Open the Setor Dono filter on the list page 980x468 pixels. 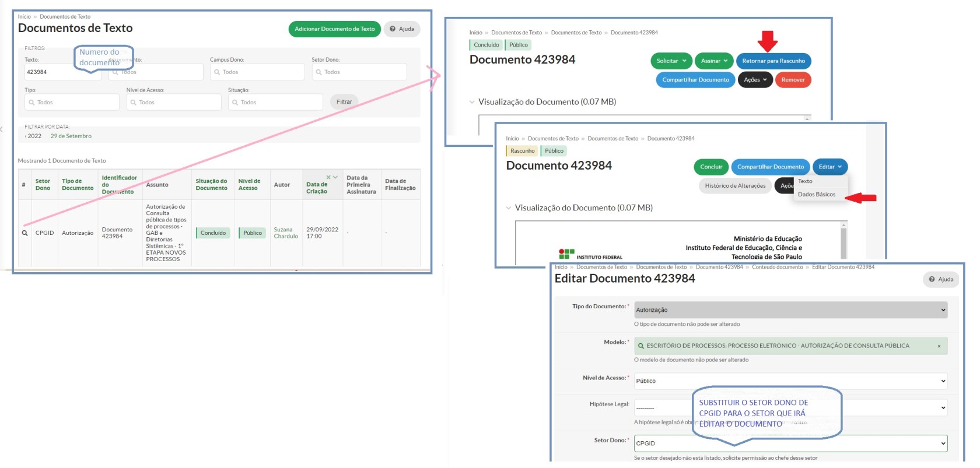359,72
